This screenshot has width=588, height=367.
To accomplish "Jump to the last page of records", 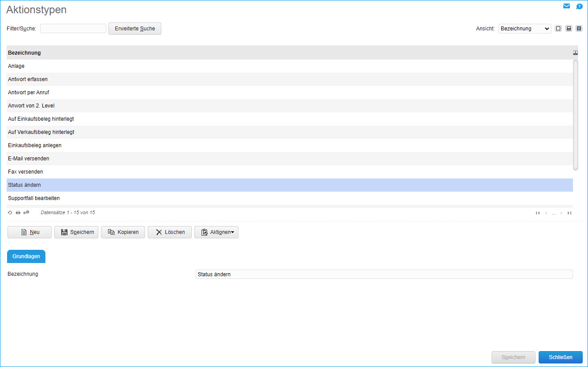I will coord(569,213).
